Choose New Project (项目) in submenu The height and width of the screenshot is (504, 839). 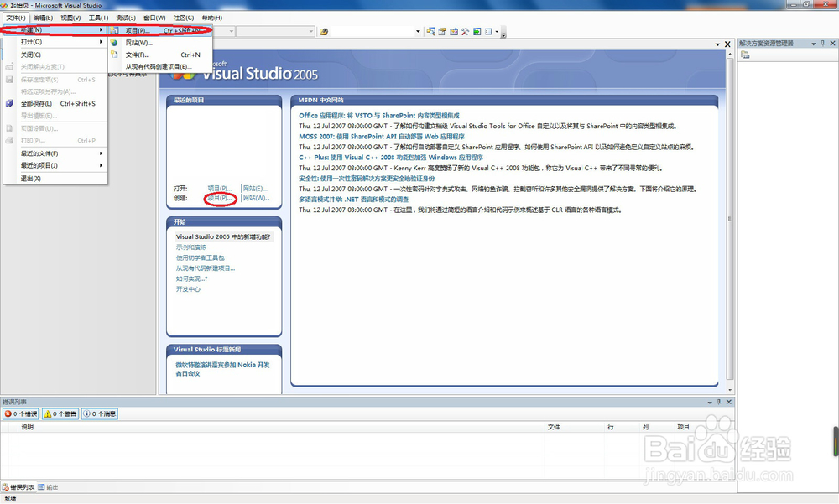160,30
